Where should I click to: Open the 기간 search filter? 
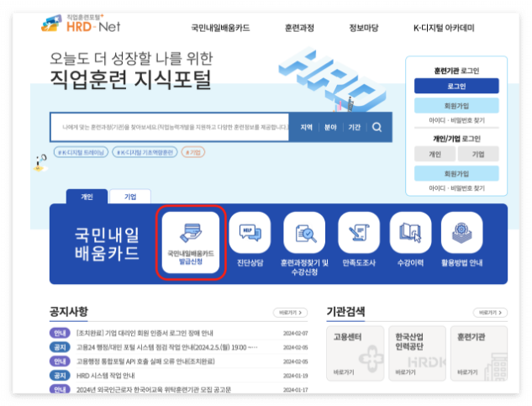pyautogui.click(x=354, y=127)
